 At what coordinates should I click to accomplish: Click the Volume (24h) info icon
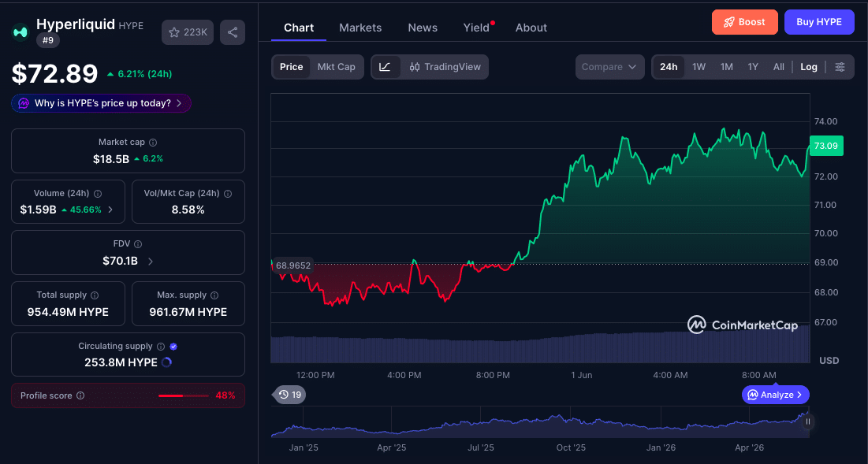[98, 194]
